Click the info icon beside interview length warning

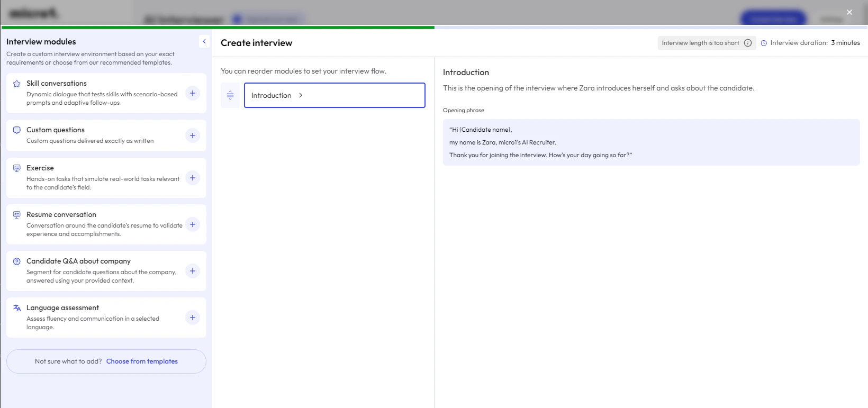point(748,43)
